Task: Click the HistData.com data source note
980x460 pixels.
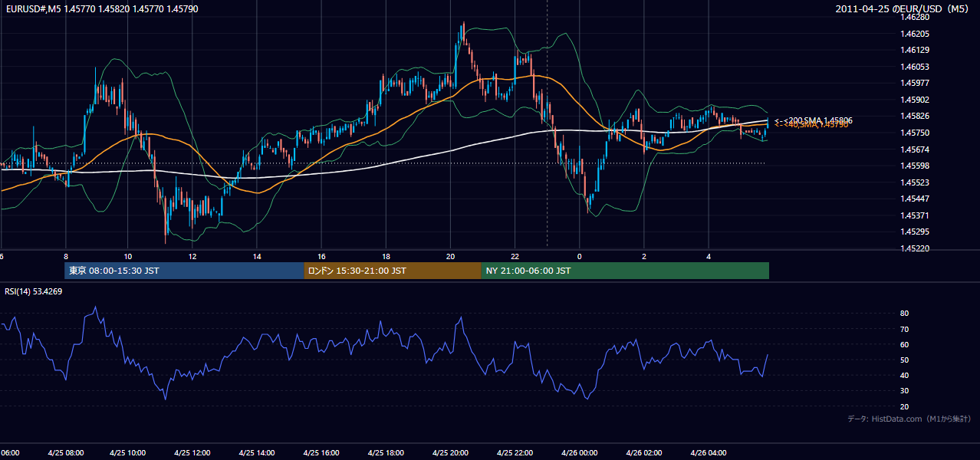Action: pos(909,419)
